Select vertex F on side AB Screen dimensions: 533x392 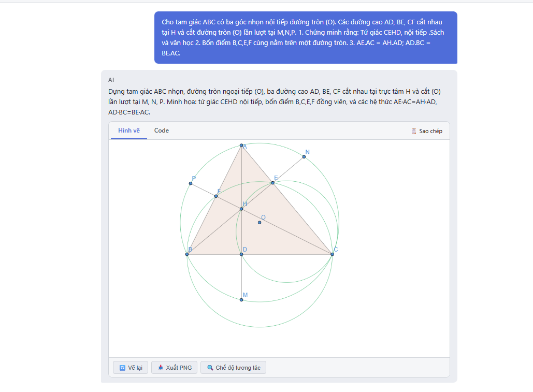(216, 196)
